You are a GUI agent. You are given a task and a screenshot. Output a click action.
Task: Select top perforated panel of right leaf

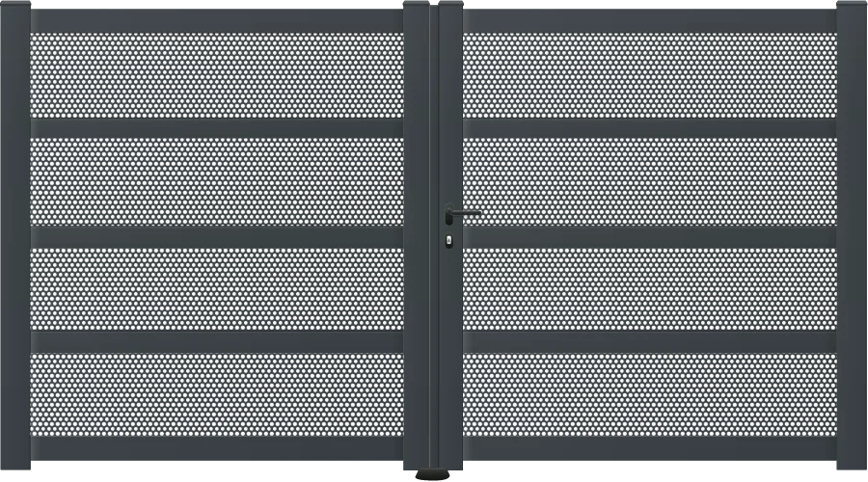(x=650, y=75)
